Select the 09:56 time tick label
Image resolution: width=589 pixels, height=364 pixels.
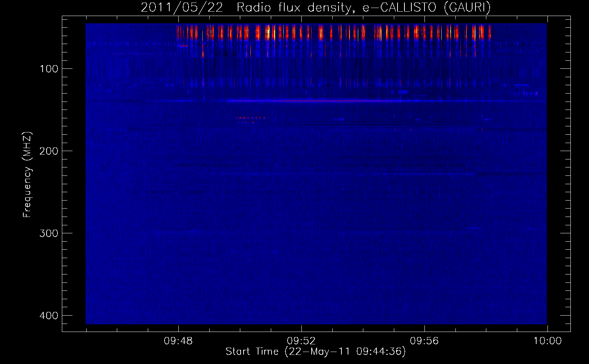424,341
